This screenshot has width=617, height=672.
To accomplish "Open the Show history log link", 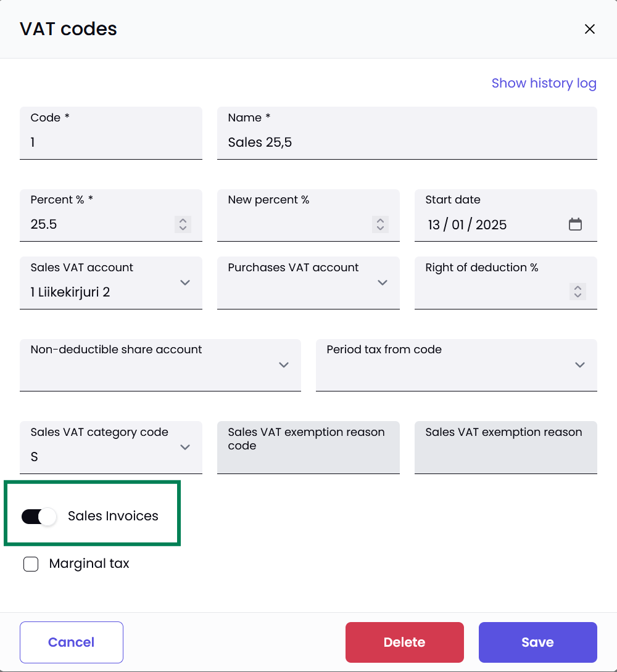I will coord(544,83).
